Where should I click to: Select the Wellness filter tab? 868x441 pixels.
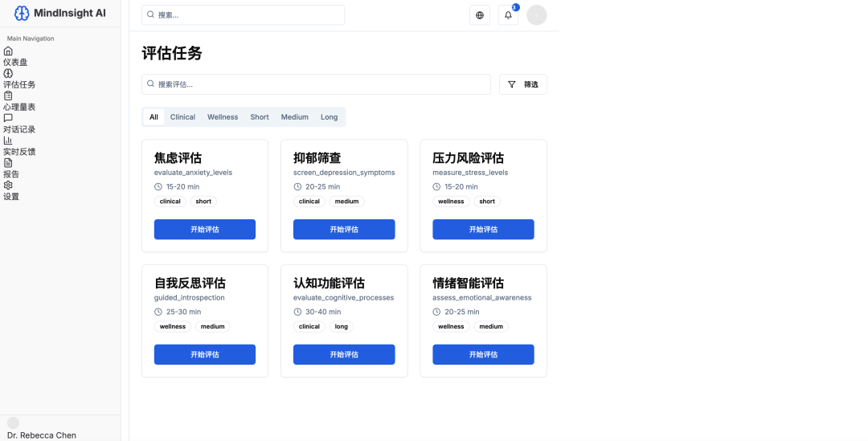click(223, 117)
